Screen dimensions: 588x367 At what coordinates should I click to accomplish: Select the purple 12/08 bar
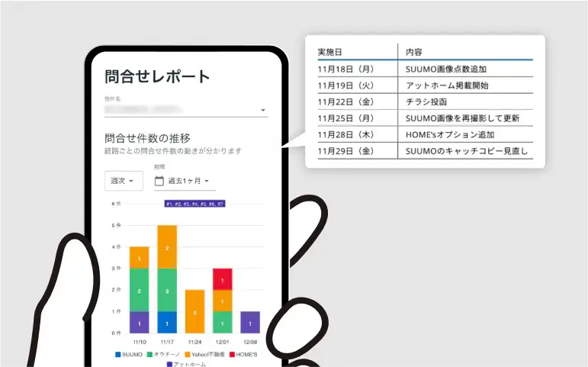[x=250, y=322]
